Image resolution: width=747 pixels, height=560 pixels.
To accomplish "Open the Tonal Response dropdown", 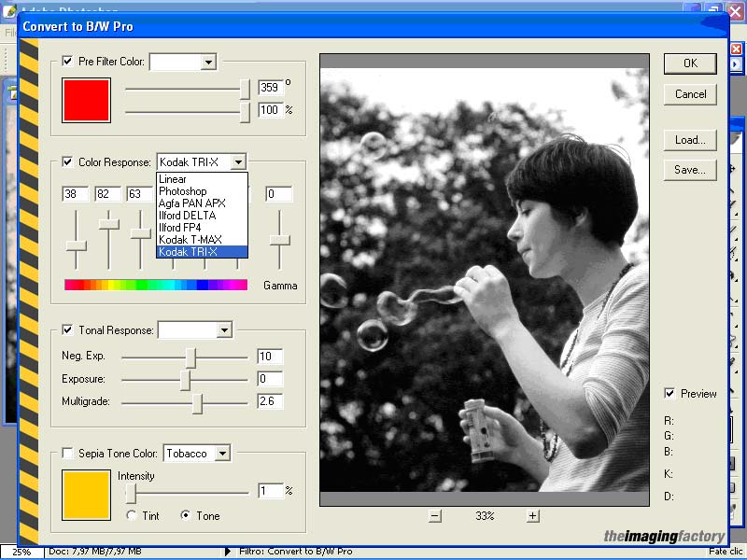I will 224,330.
